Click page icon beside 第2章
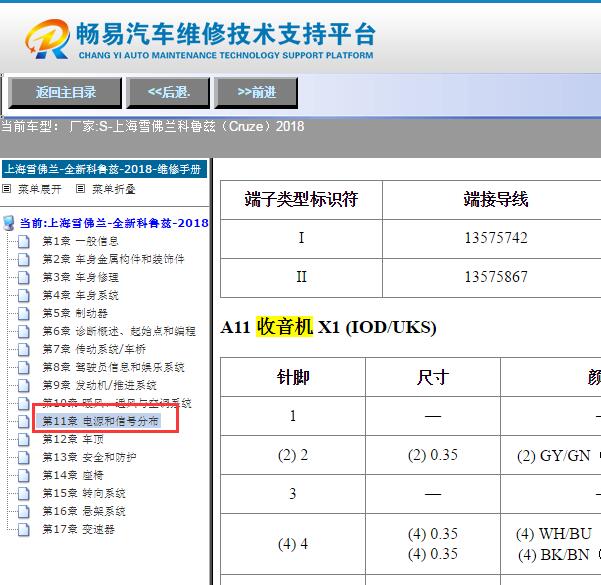 [x=24, y=260]
